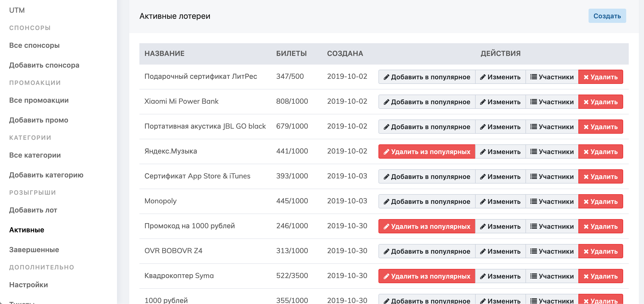Screen dimensions: 644x304
Task: Click the list icon beside App Store & iTunes's Участники
Action: (533, 177)
